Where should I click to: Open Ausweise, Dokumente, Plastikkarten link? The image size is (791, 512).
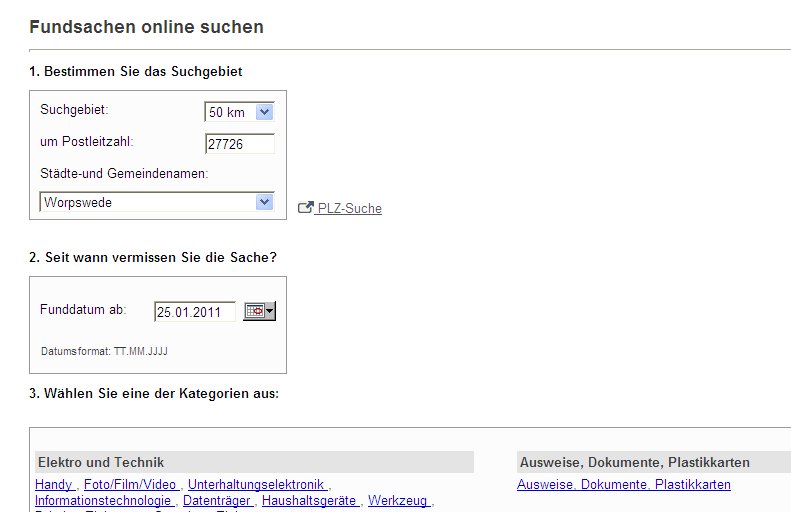pos(624,484)
